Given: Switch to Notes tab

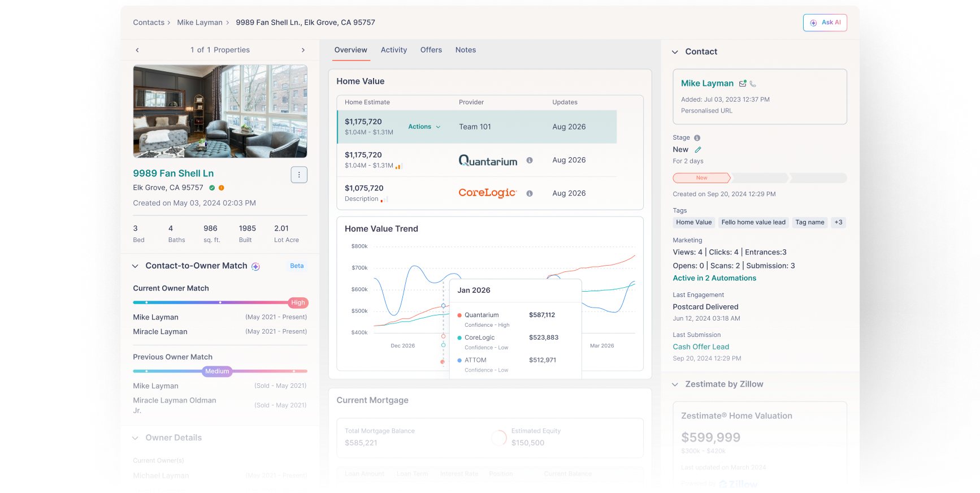Looking at the screenshot, I should pyautogui.click(x=466, y=50).
